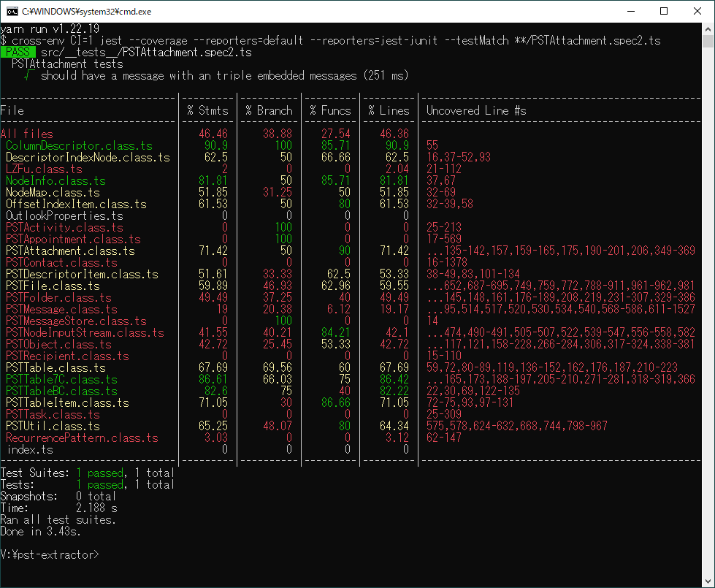Close the cmd.exe window

click(x=697, y=12)
